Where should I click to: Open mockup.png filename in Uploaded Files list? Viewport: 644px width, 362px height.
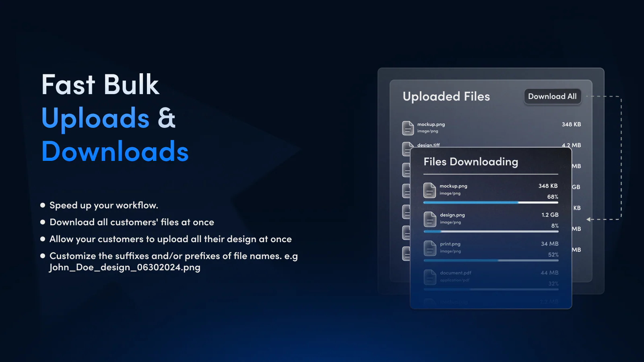pos(431,124)
